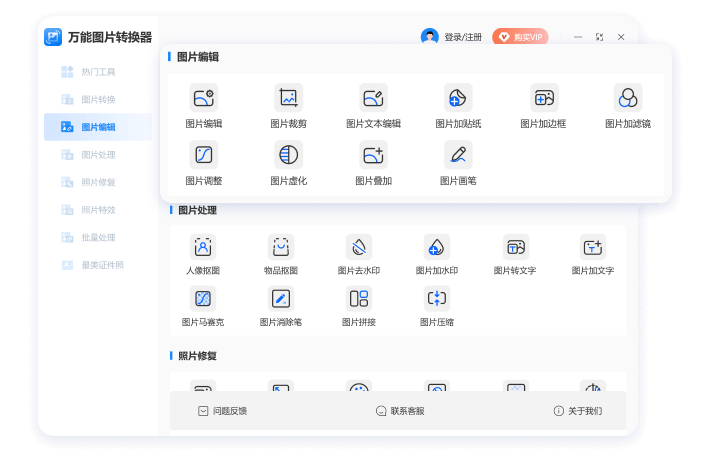The height and width of the screenshot is (469, 706).
Task: Go to 图片处理 in the sidebar
Action: (98, 155)
